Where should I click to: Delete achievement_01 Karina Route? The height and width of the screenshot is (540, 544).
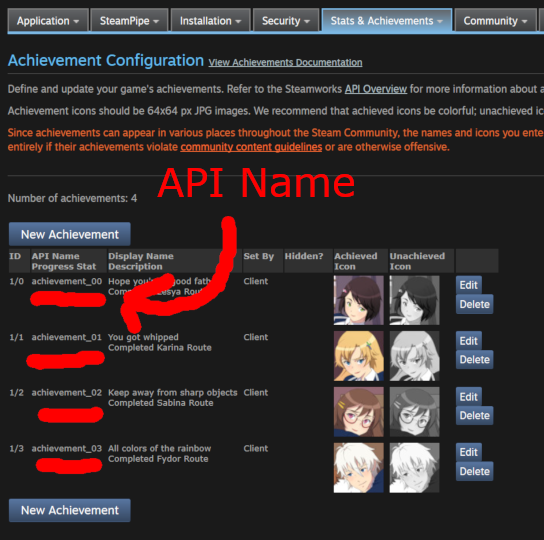[x=474, y=360]
